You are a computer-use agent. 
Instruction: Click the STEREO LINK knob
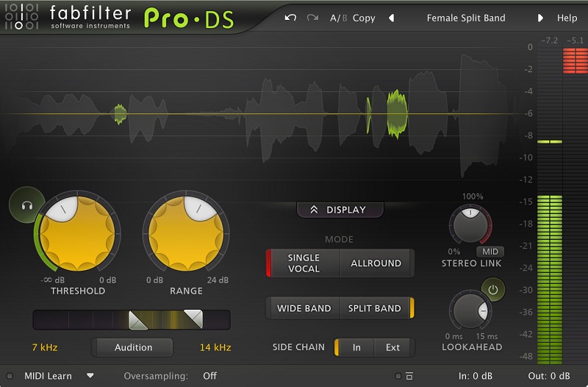click(x=470, y=226)
